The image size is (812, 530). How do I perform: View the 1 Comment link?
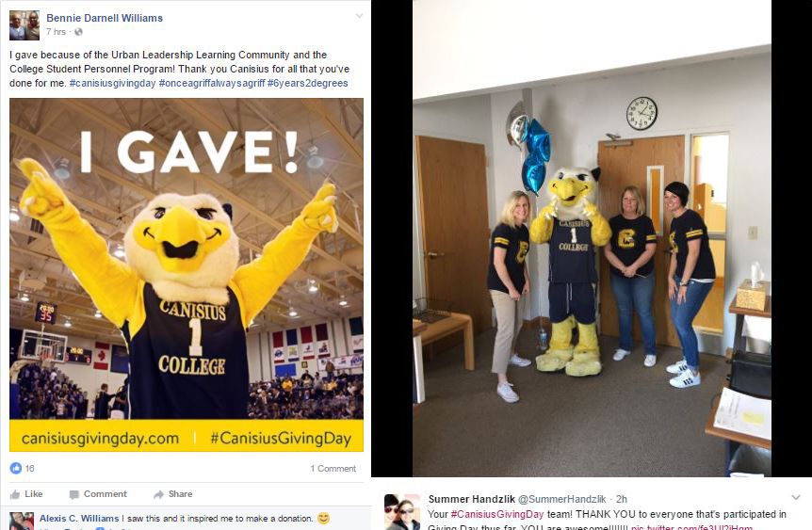(333, 469)
